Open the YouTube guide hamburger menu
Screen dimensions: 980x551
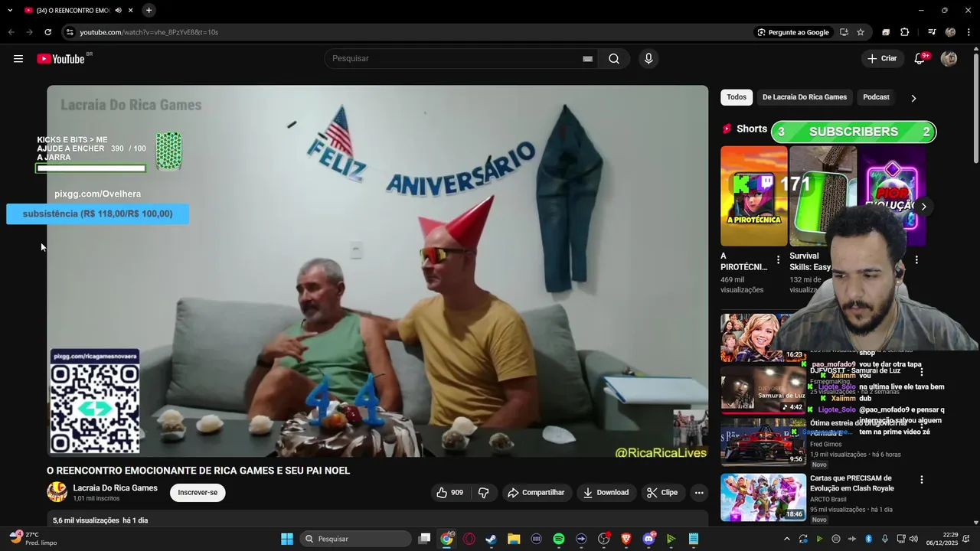coord(18,59)
